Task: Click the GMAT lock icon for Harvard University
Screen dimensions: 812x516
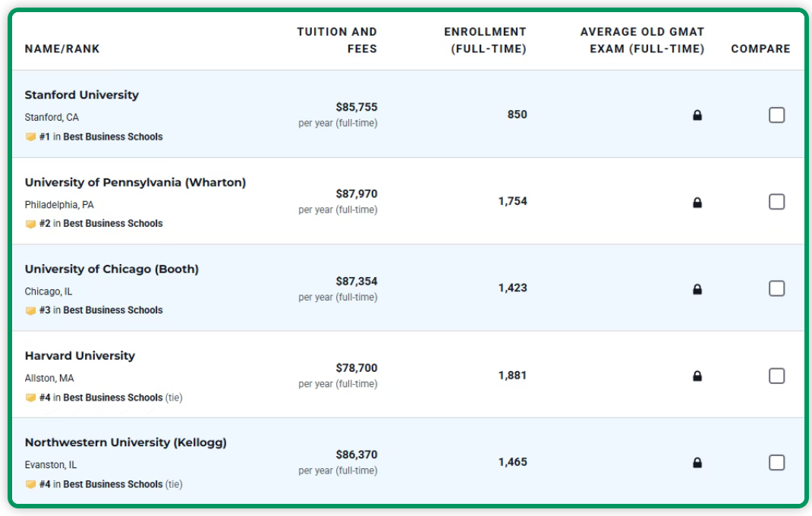Action: click(x=697, y=376)
